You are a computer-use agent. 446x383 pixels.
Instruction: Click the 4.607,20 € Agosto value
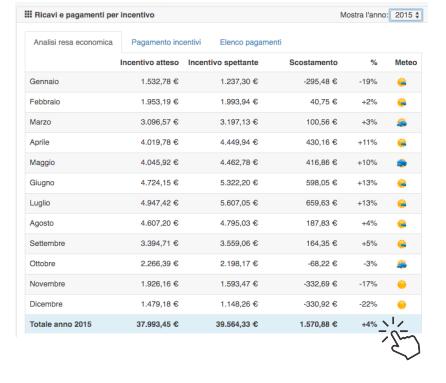coord(159,223)
